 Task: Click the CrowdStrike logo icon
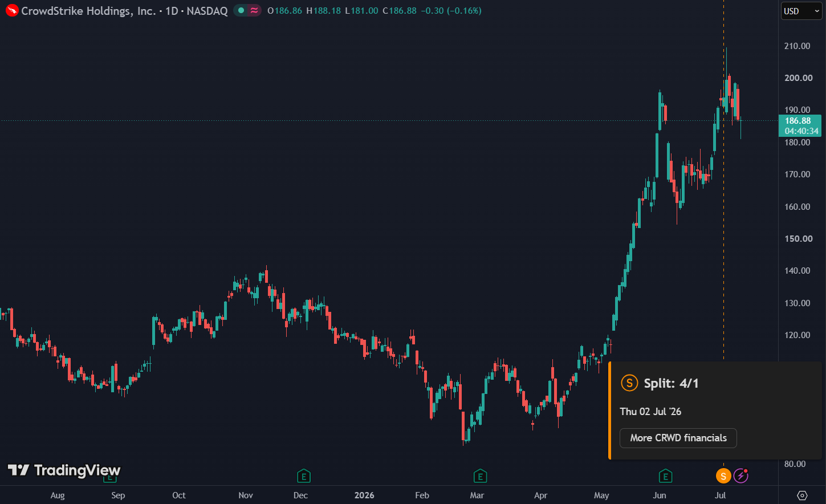(12, 11)
